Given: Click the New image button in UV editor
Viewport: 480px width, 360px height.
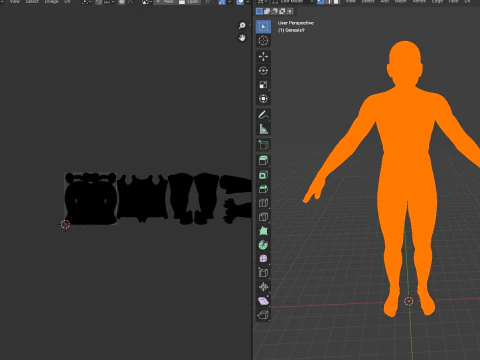Looking at the screenshot, I should [165, 2].
